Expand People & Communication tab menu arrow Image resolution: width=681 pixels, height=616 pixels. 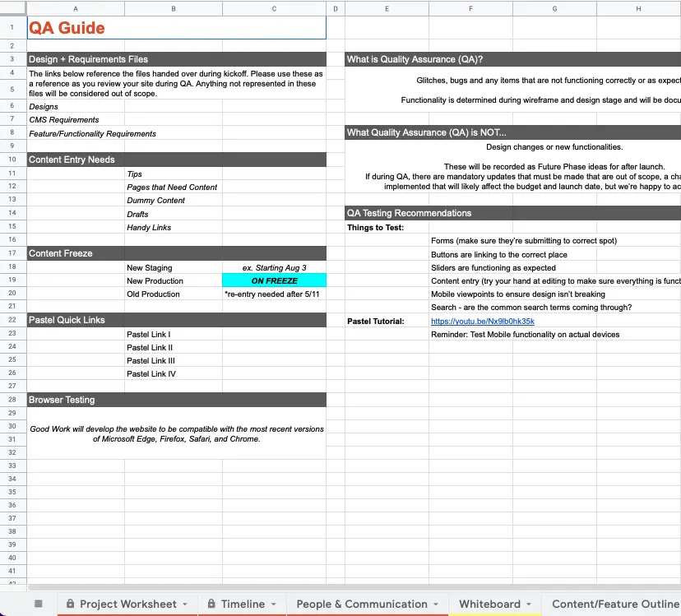click(436, 604)
